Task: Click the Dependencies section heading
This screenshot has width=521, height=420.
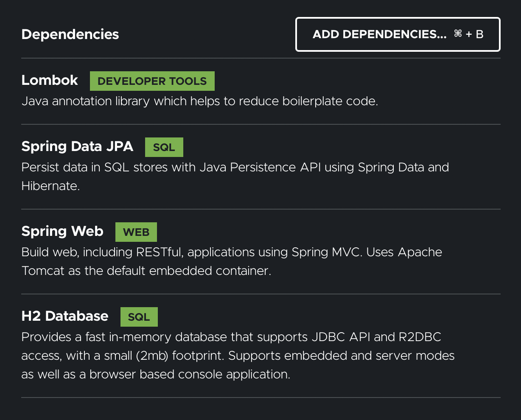Action: (70, 34)
